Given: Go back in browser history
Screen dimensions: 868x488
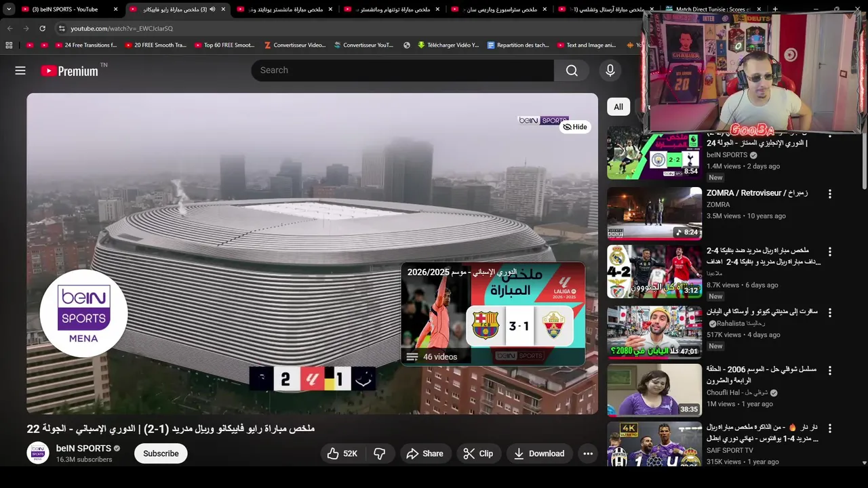Looking at the screenshot, I should [9, 28].
